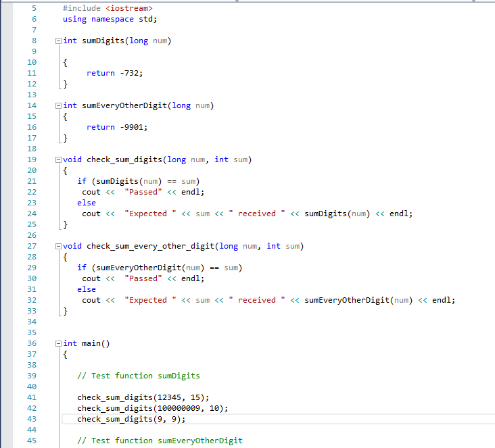The image size is (495, 448).
Task: Click 'if (sumEveryOtherDigit(num) == sum)' line
Action: click(160, 268)
